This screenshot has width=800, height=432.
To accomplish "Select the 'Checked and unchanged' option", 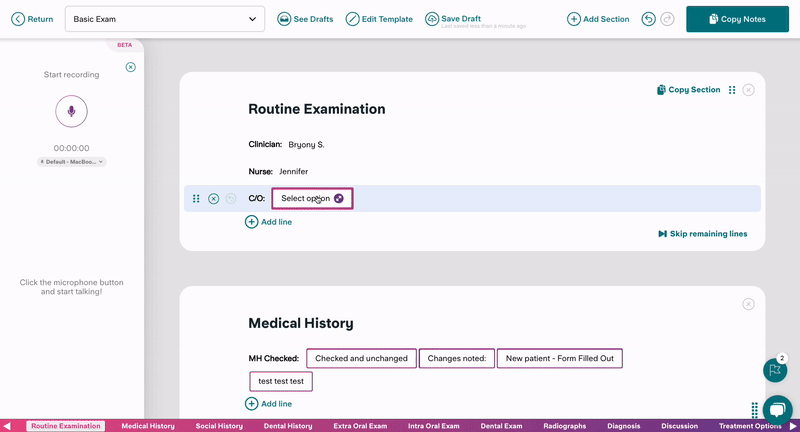I will (361, 358).
